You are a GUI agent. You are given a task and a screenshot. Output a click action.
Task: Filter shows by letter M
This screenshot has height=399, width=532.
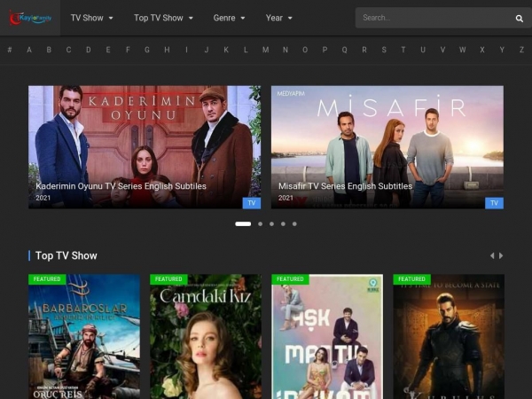[x=266, y=50]
